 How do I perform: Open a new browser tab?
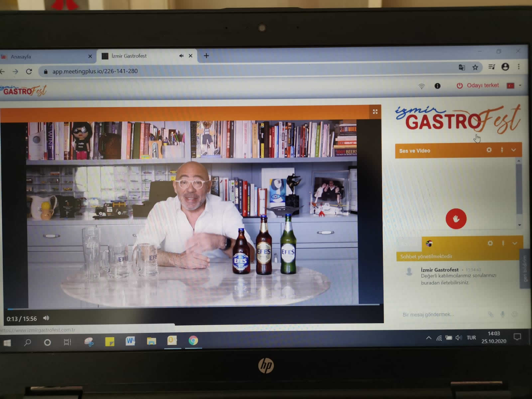point(206,56)
